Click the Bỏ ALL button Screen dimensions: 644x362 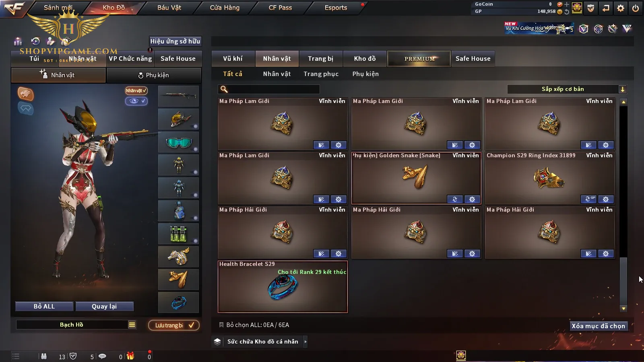[44, 306]
